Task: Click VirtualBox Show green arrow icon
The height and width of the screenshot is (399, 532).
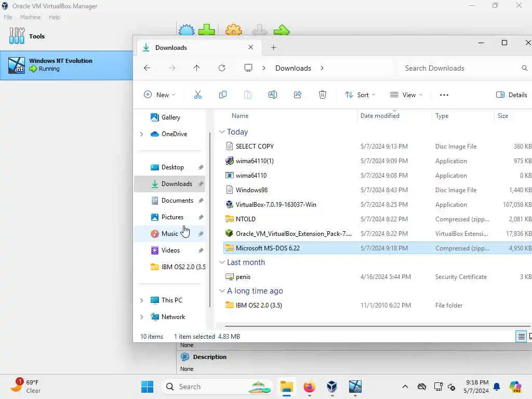Action: coord(282,30)
